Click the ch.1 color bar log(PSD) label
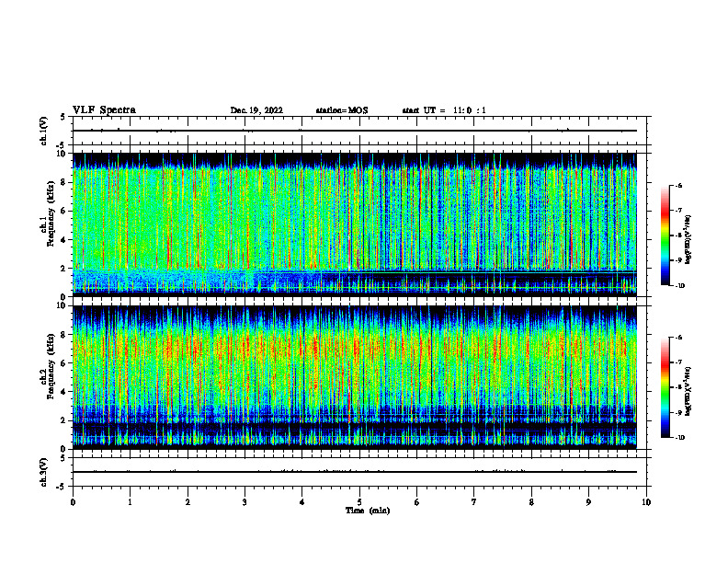 pos(688,240)
